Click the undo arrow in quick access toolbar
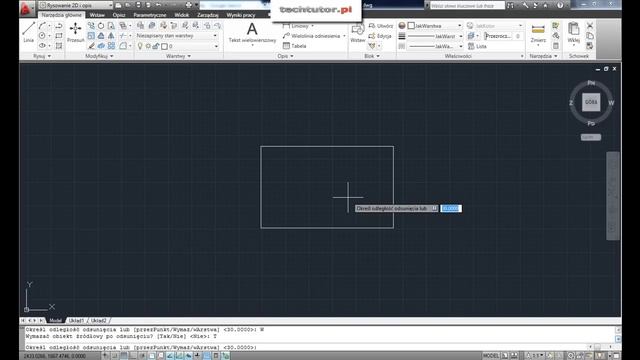The image size is (640, 360). (x=158, y=5)
